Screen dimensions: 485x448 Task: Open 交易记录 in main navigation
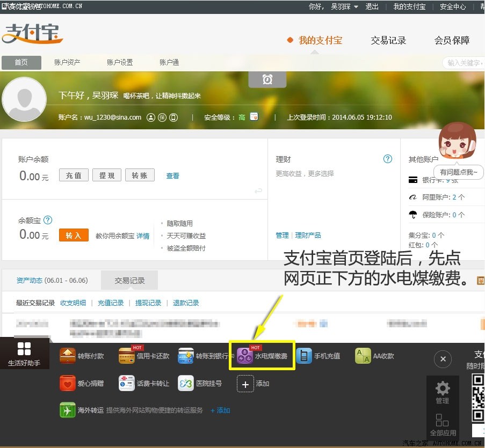(x=388, y=40)
